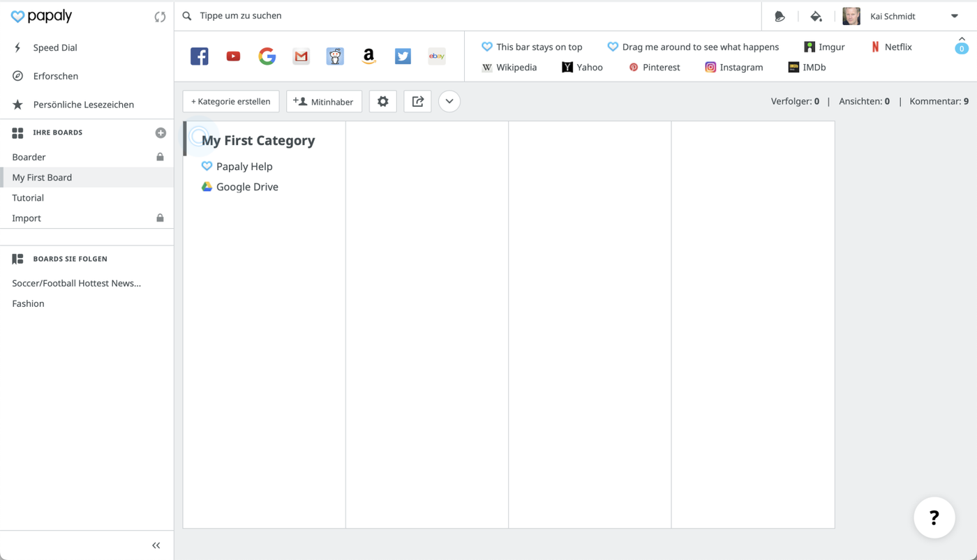Click the sync refresh icon beside Papaly logo
This screenshot has width=977, height=560.
160,17
